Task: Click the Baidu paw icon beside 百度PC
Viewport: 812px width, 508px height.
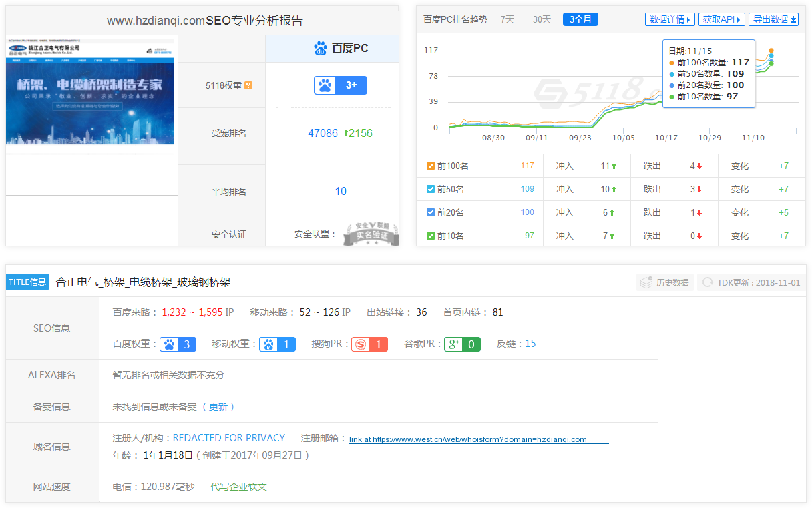Action: tap(321, 49)
